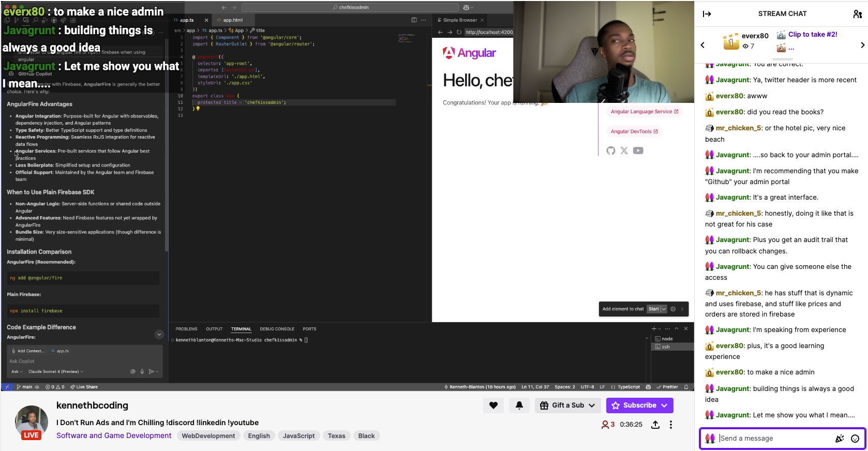
Task: Click the chefkissadmin command center search
Action: click(350, 7)
